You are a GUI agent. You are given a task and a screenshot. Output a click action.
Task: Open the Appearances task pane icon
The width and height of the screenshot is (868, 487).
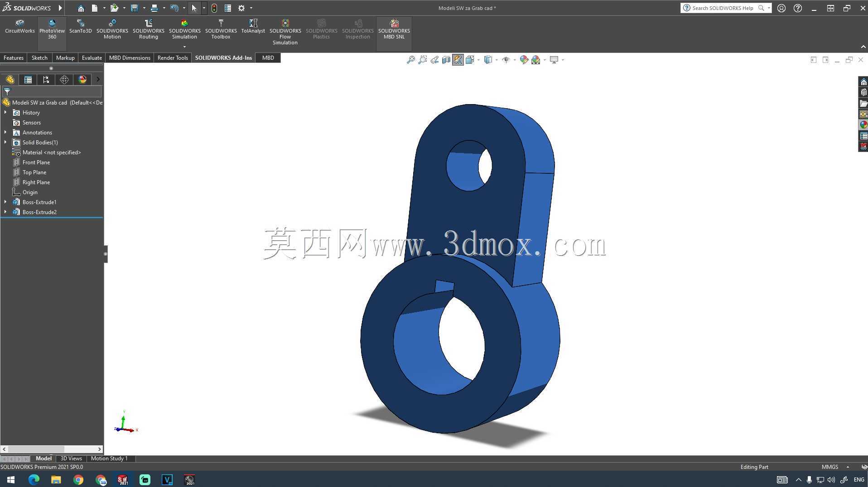click(863, 125)
